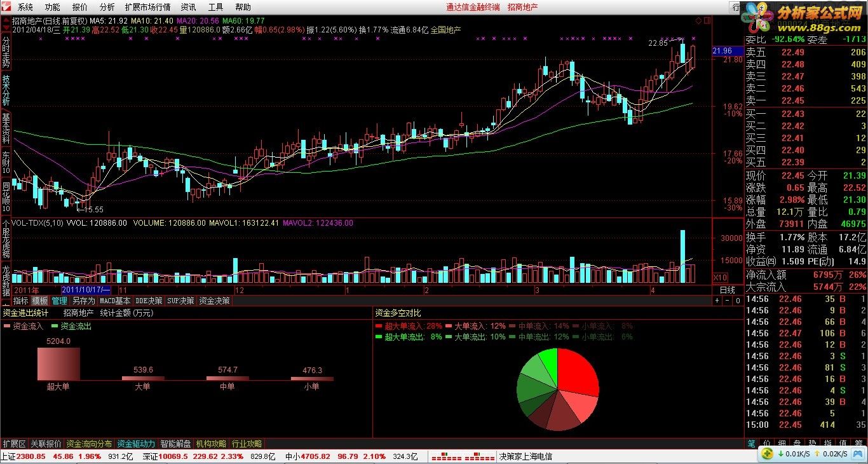
Task: Select the 细 tab under the trade list
Action: tap(782, 443)
